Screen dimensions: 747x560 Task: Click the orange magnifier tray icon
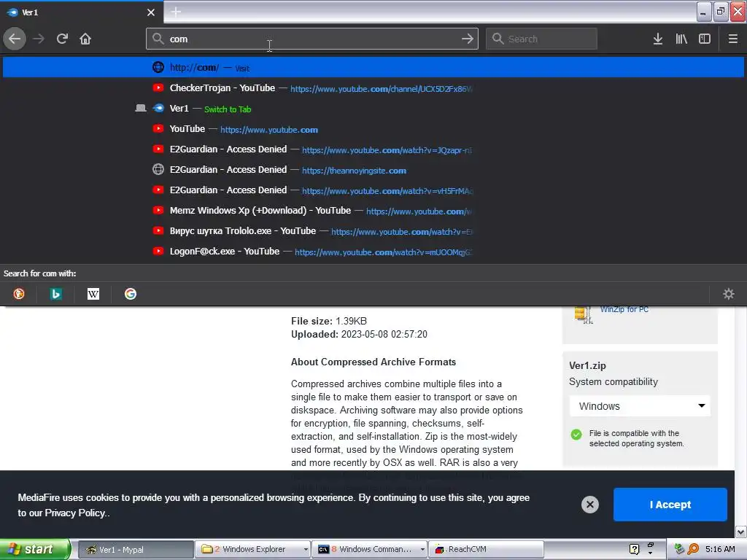(693, 549)
